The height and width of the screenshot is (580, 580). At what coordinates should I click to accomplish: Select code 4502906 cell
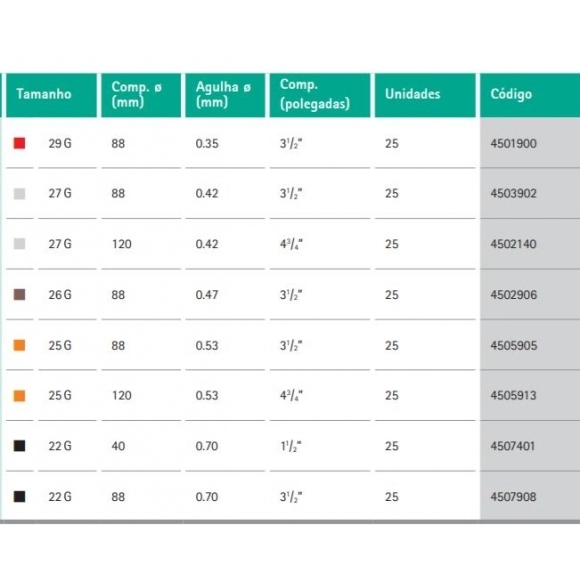tap(530, 294)
